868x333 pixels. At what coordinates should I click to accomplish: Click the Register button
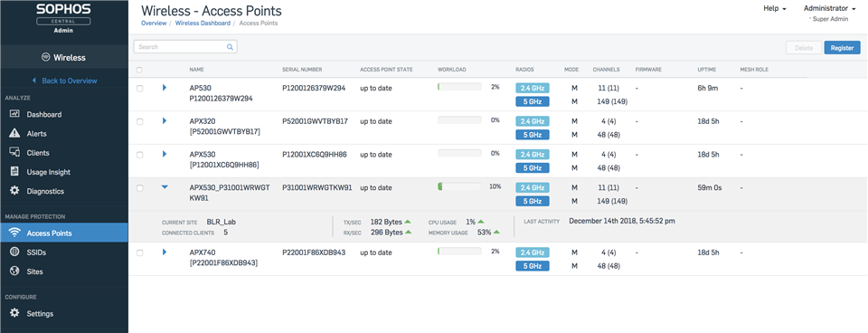coord(842,48)
